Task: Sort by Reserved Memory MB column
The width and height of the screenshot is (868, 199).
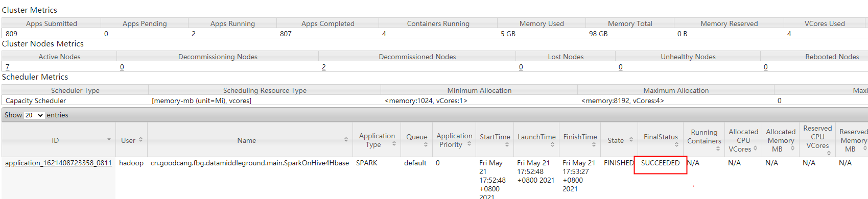Action: coord(852,140)
